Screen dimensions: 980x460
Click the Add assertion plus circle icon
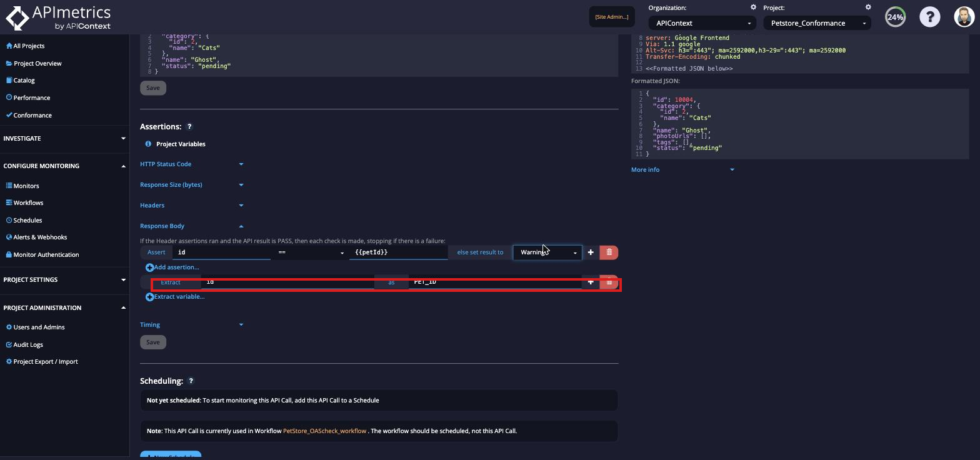[x=149, y=267]
